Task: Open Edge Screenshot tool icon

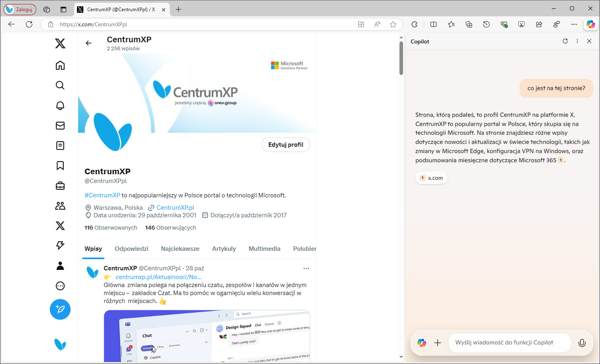Action: click(x=521, y=24)
